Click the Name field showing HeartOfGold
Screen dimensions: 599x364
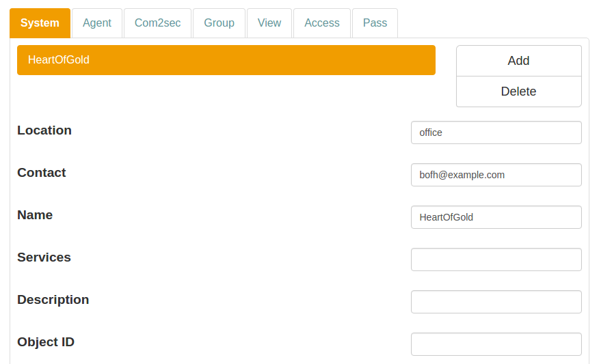coord(496,217)
